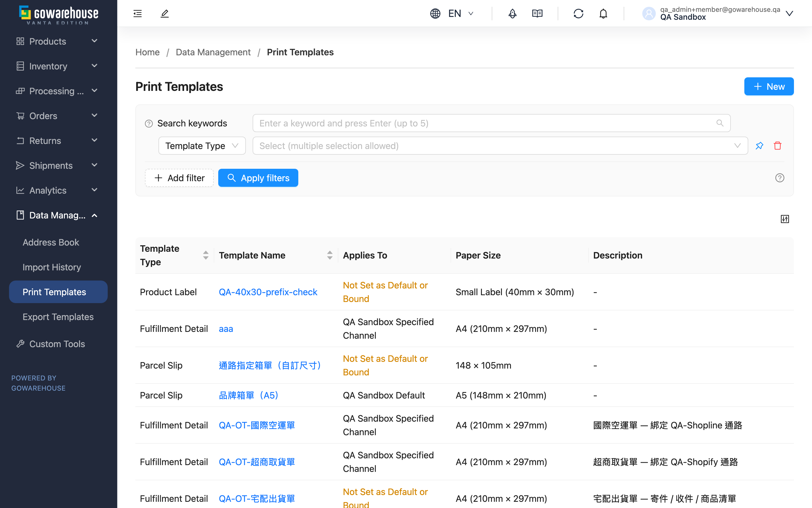The width and height of the screenshot is (812, 508).
Task: Go to Home breadcrumb
Action: point(147,52)
